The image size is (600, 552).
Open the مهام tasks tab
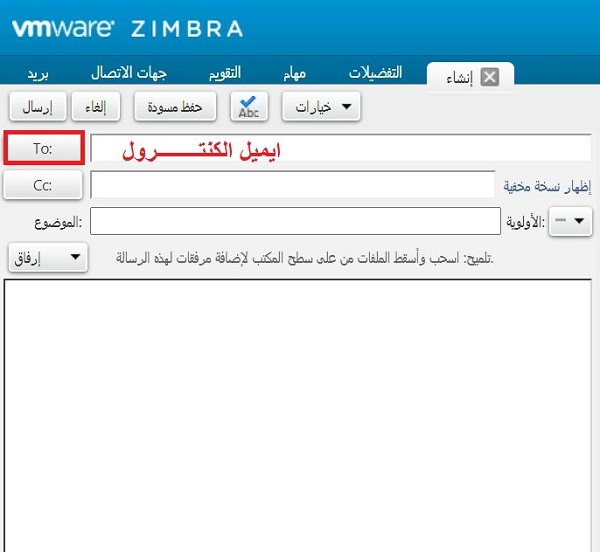295,73
